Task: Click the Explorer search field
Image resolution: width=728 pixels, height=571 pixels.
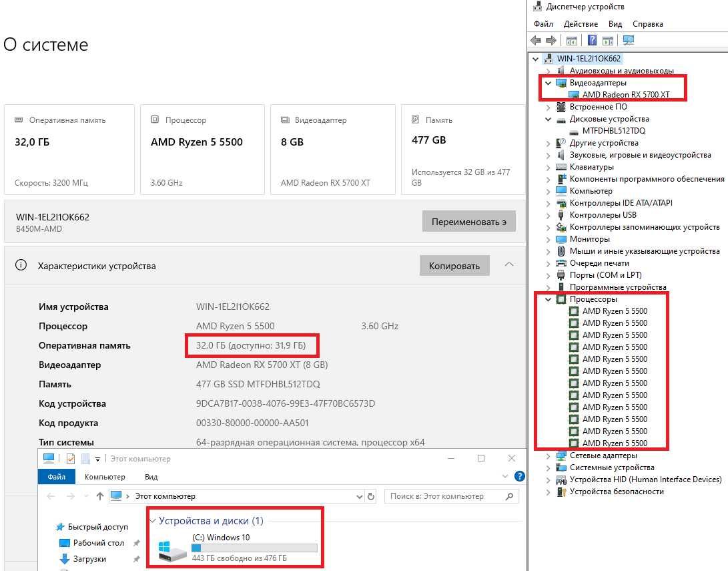Action: [x=451, y=496]
